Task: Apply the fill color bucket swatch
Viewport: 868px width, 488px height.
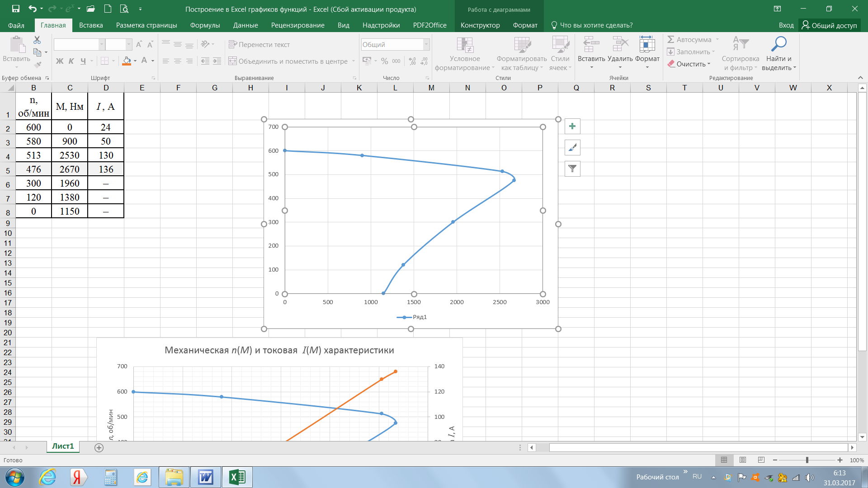Action: [x=127, y=61]
